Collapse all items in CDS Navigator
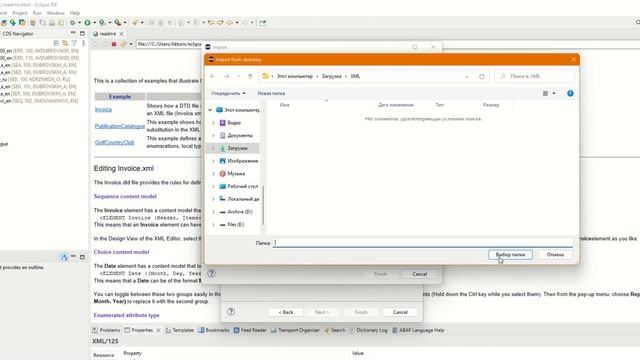 (56, 43)
